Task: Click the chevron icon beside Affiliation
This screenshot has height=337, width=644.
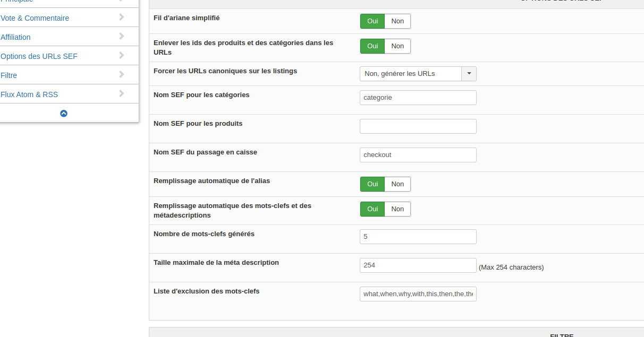Action: (x=122, y=37)
